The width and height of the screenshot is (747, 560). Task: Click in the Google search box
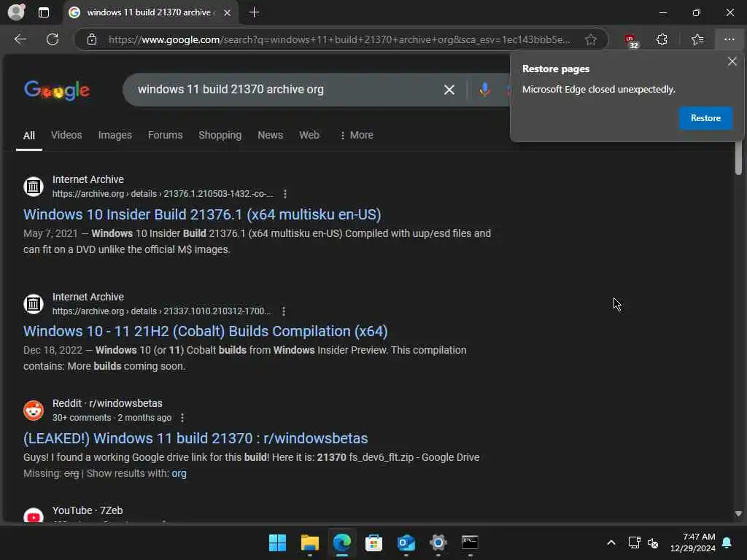click(286, 90)
